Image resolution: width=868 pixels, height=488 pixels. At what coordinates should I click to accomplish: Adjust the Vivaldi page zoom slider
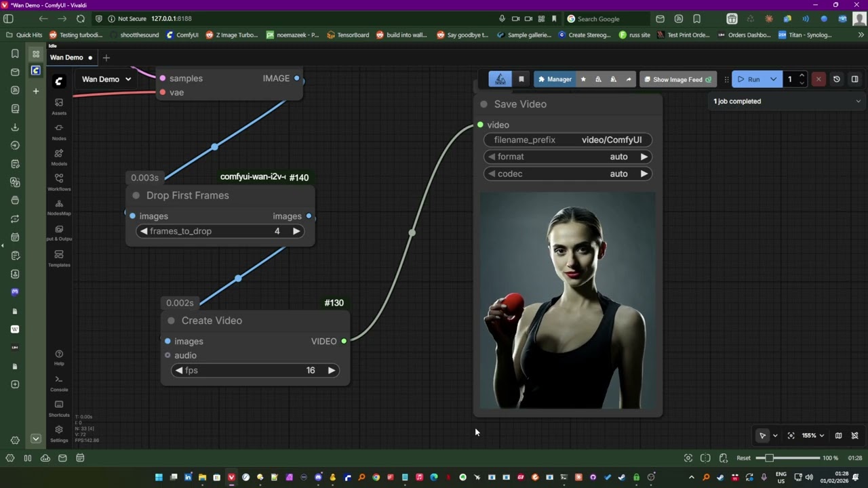tap(788, 458)
